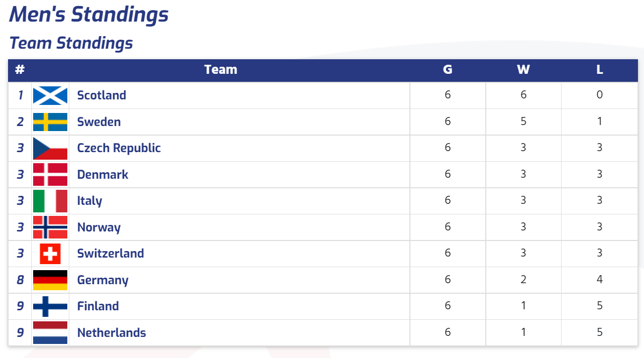Go to the Netherlands team link

click(112, 332)
